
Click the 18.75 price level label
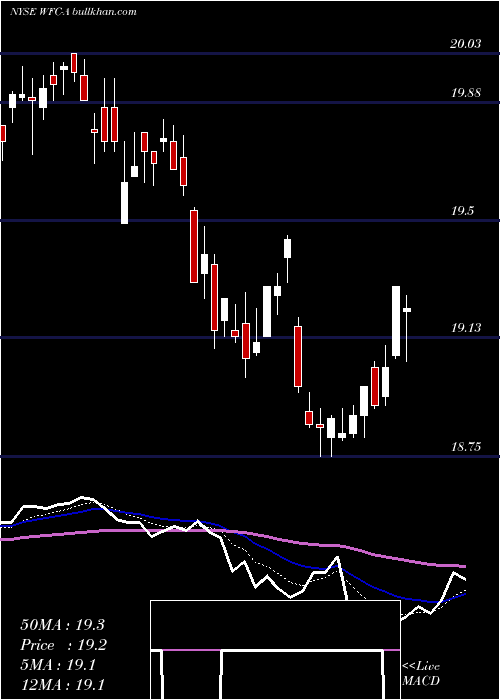click(x=466, y=447)
